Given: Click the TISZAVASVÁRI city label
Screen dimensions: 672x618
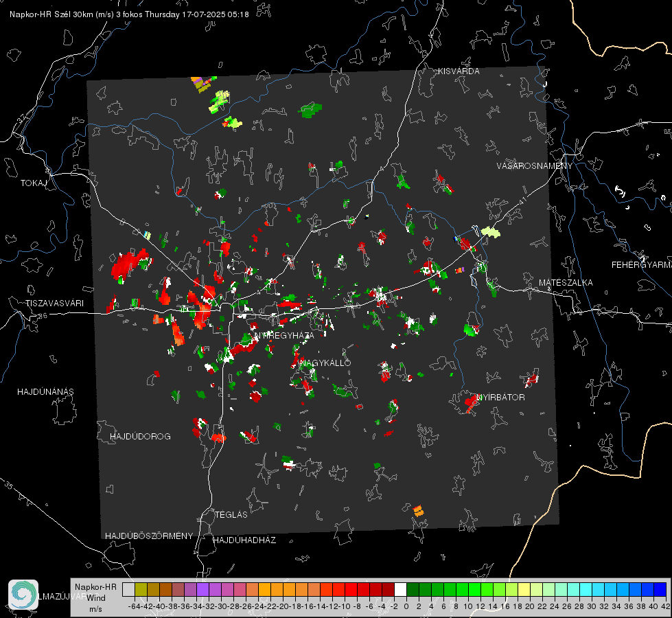Looking at the screenshot, I should tap(54, 304).
